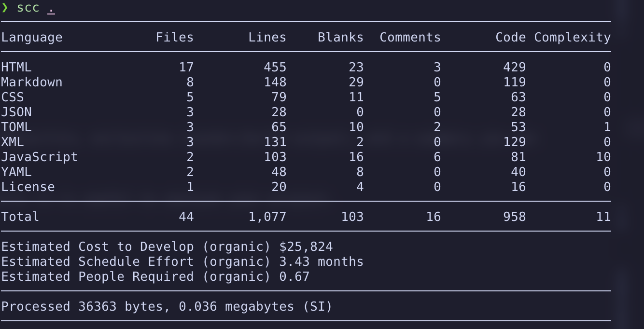Click the $25,824 estimated cost value
644x329 pixels.
click(306, 247)
